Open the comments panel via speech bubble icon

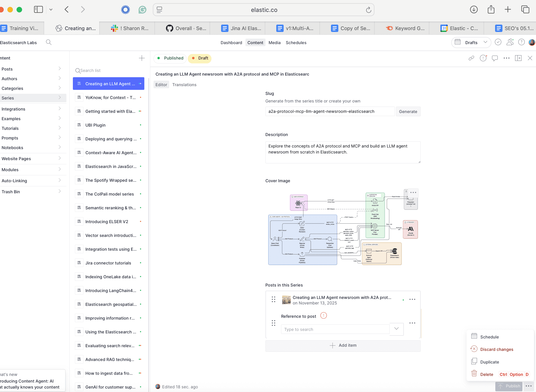(495, 58)
